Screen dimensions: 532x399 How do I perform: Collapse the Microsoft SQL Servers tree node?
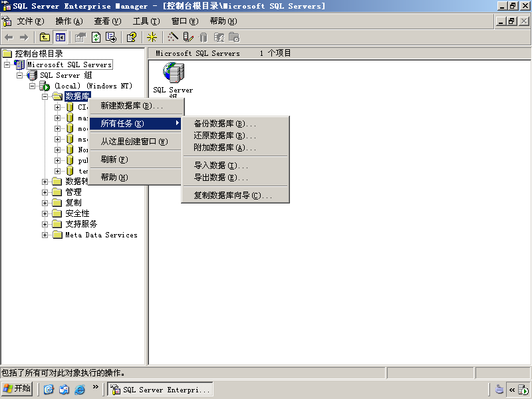click(7, 65)
